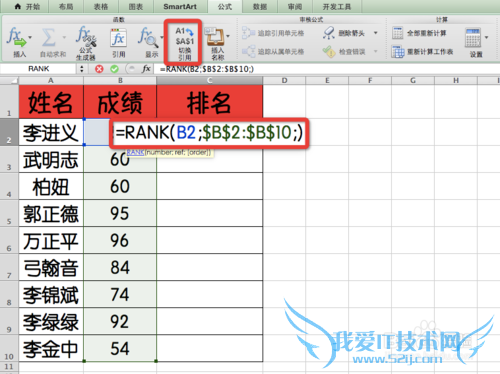Image resolution: width=500 pixels, height=374 pixels.
Task: Click the Insert Name (插入名称) icon
Action: click(x=215, y=37)
